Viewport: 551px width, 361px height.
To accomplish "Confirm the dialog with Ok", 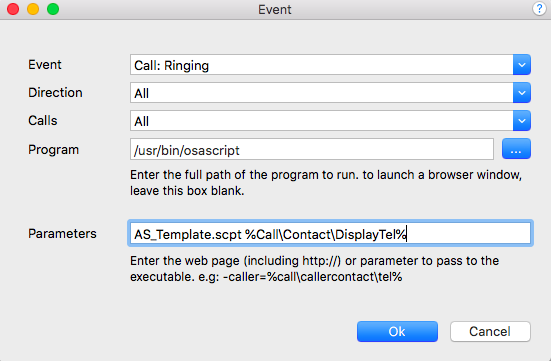I will [x=397, y=331].
